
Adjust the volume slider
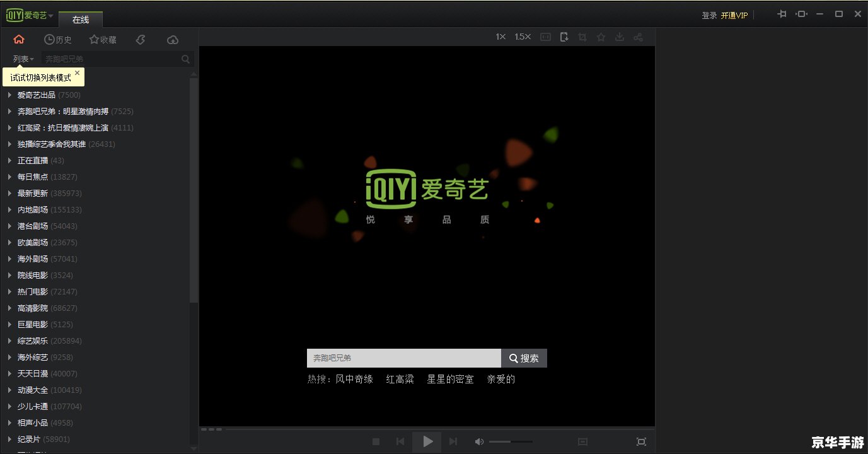pos(511,442)
